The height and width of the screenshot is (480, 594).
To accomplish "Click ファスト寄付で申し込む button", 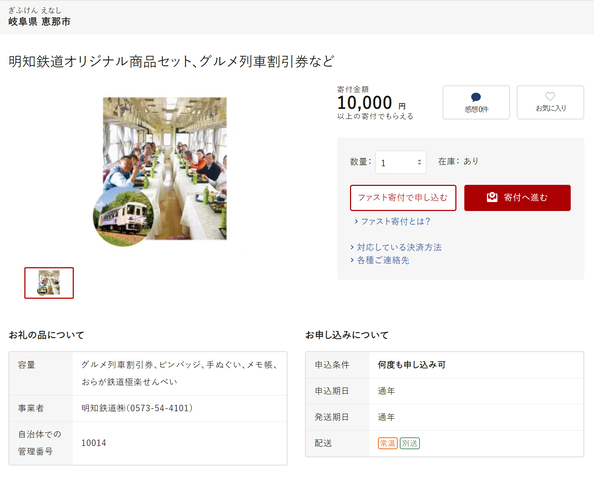I will pos(403,198).
